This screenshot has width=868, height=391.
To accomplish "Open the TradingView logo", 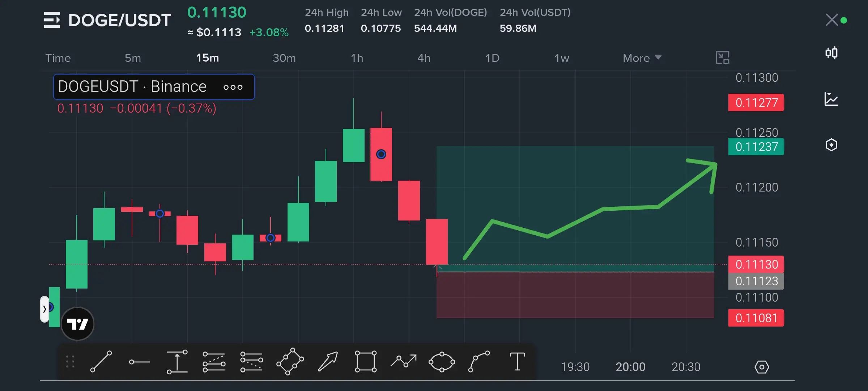I will point(77,324).
